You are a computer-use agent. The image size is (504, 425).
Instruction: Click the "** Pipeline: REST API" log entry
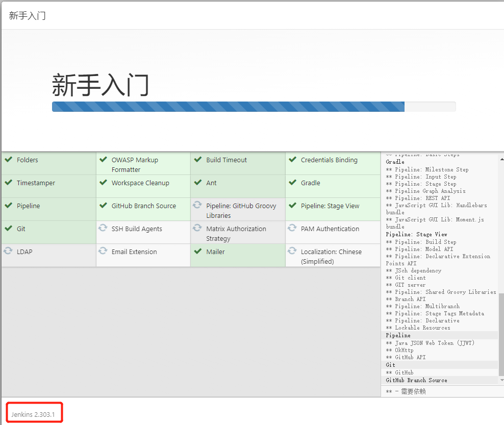(418, 198)
